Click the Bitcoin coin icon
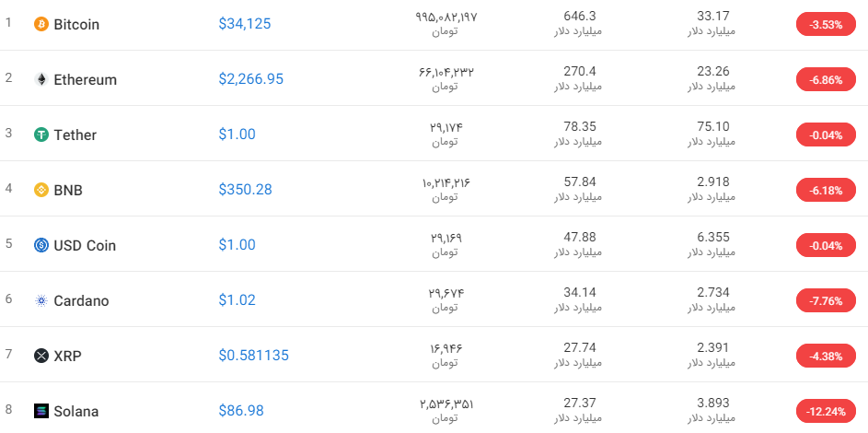 (x=41, y=24)
